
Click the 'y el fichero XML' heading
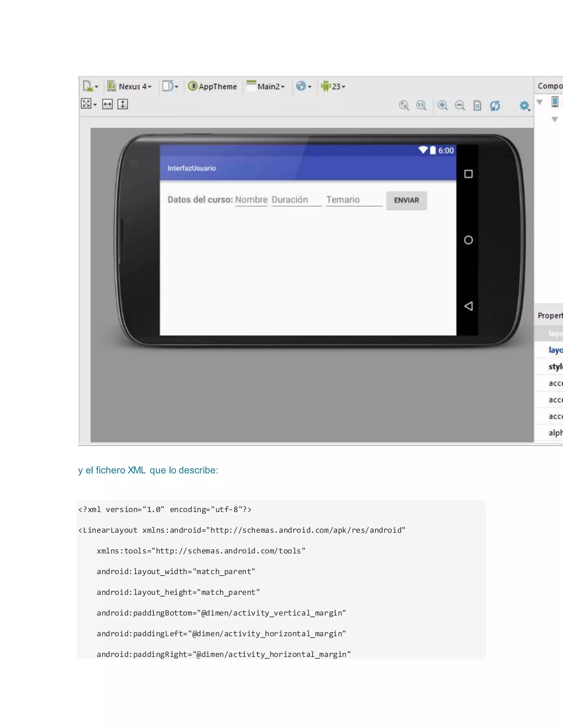148,470
